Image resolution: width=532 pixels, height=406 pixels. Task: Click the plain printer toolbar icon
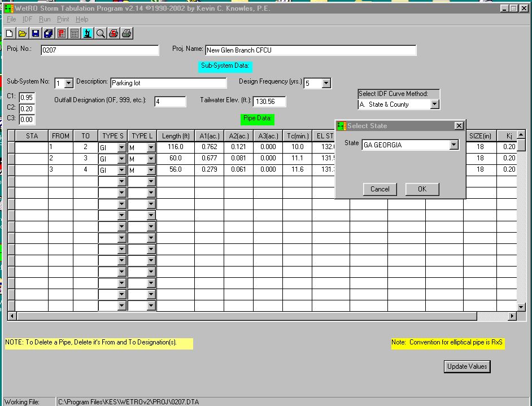[x=127, y=33]
